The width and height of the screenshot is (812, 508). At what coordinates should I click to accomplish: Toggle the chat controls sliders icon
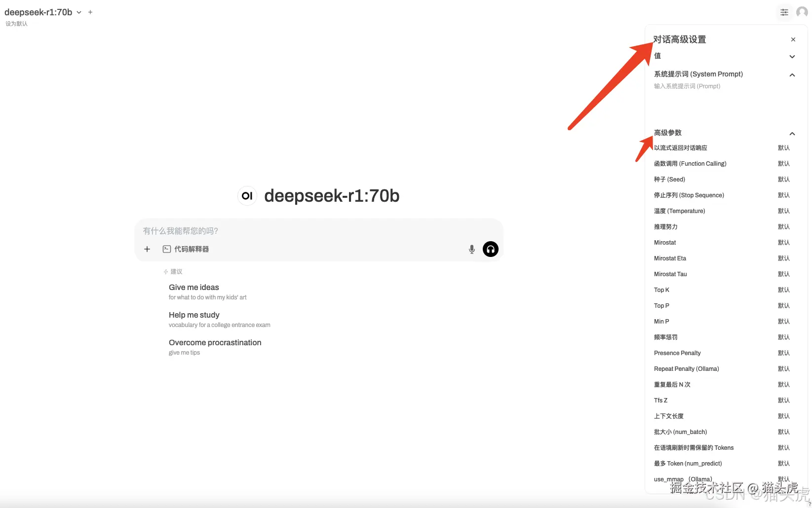(x=784, y=12)
